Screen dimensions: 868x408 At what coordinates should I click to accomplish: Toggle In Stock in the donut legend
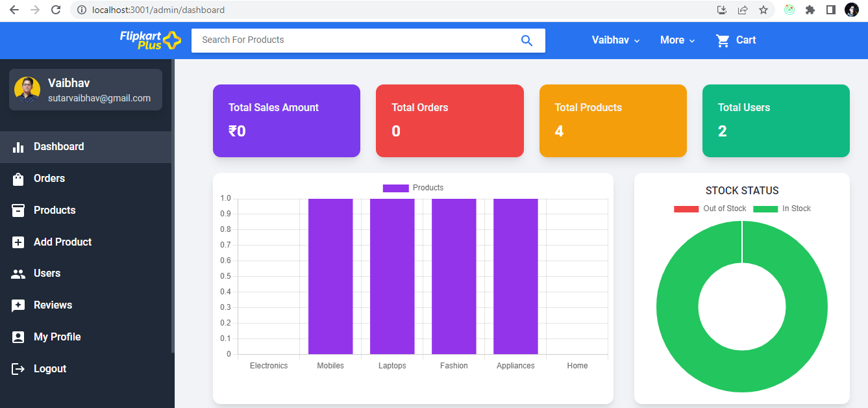pos(782,209)
